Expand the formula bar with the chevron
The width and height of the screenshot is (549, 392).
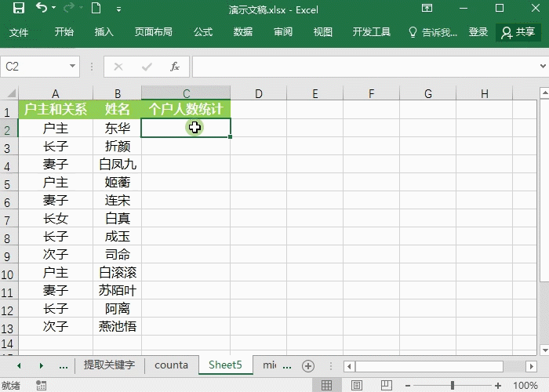(x=543, y=66)
